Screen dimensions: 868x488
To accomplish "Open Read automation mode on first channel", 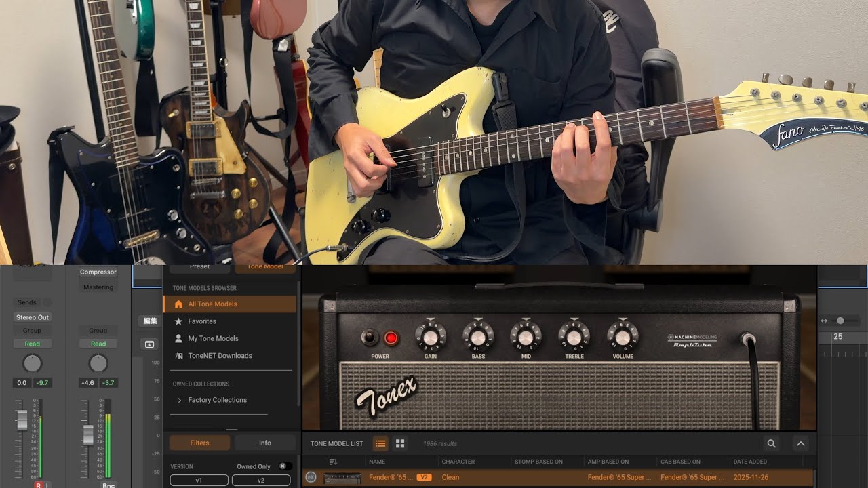I will click(33, 344).
